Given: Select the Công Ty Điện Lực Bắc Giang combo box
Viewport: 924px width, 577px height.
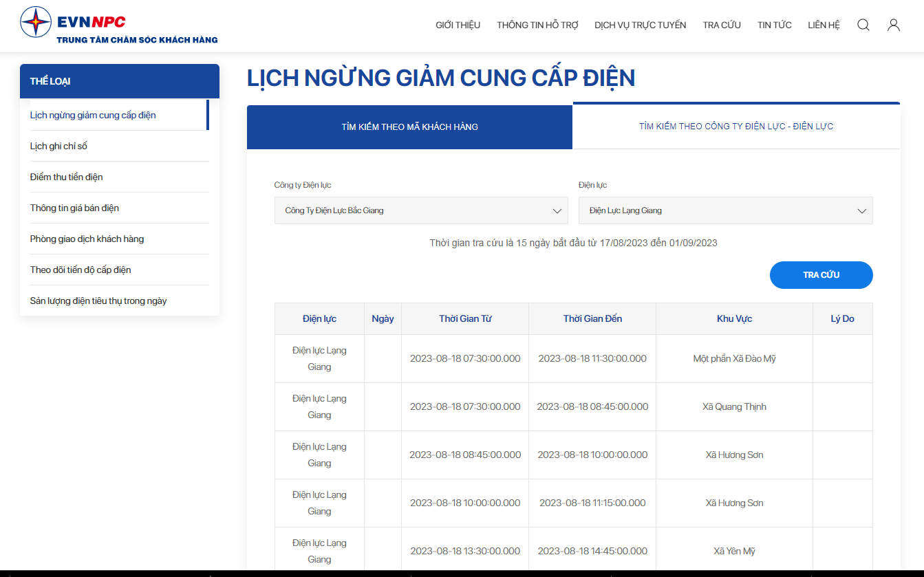Looking at the screenshot, I should (x=421, y=210).
